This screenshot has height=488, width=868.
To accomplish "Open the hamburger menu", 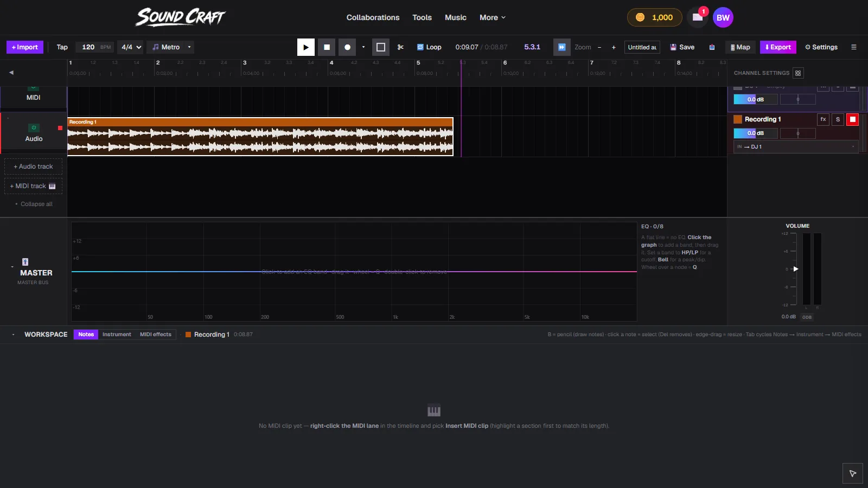I will click(x=854, y=47).
